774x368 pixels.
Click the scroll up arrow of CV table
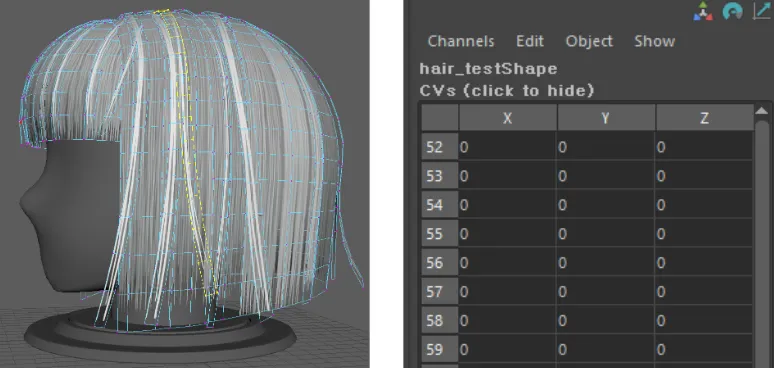click(x=763, y=111)
